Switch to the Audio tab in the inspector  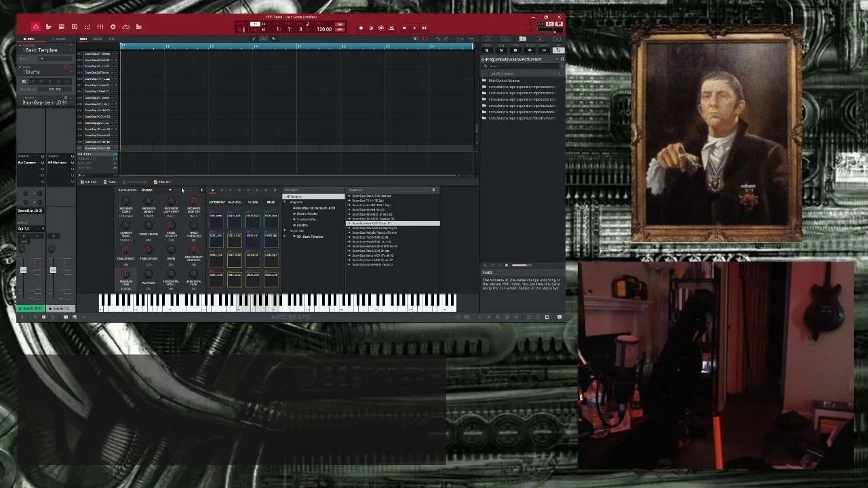point(60,39)
